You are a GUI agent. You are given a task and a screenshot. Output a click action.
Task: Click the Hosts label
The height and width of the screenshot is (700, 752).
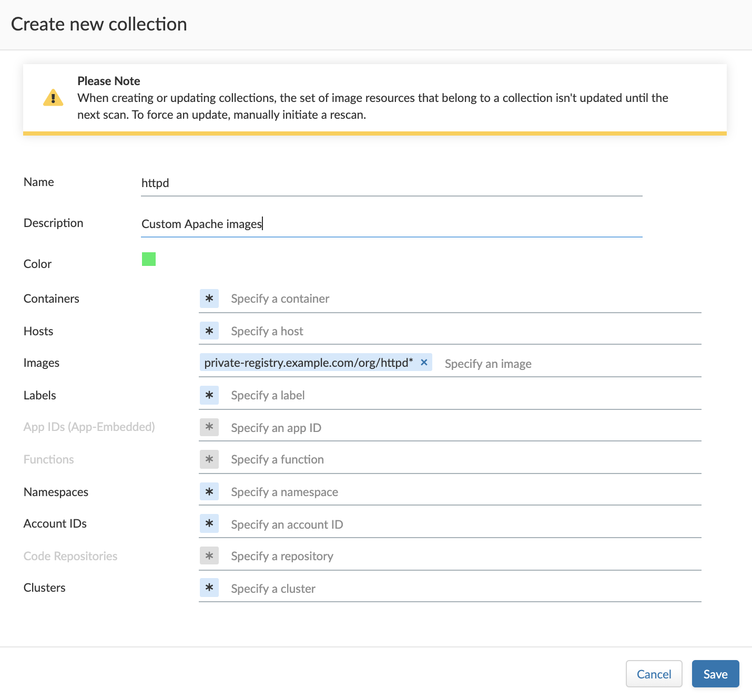click(x=38, y=331)
